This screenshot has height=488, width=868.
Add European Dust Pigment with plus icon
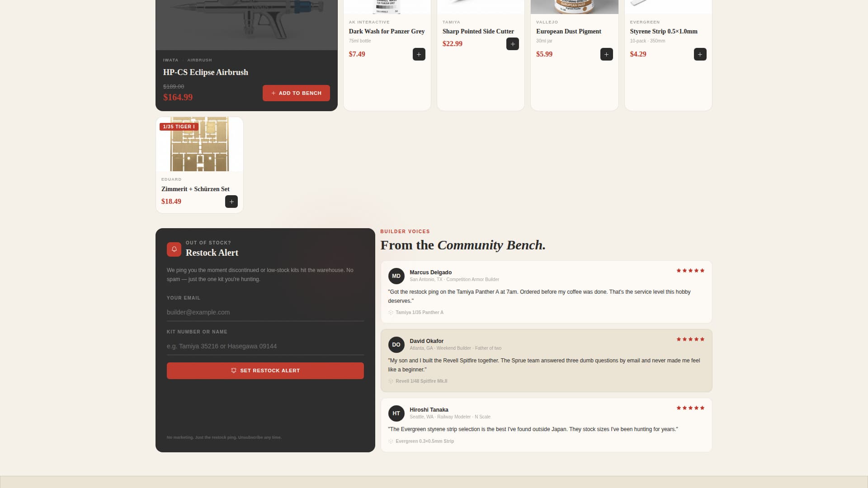(x=606, y=54)
